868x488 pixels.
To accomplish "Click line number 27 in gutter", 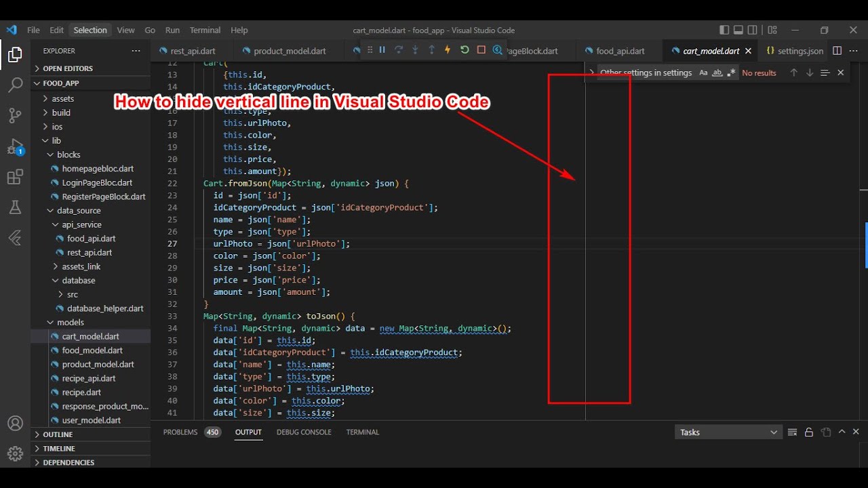I will pyautogui.click(x=172, y=243).
